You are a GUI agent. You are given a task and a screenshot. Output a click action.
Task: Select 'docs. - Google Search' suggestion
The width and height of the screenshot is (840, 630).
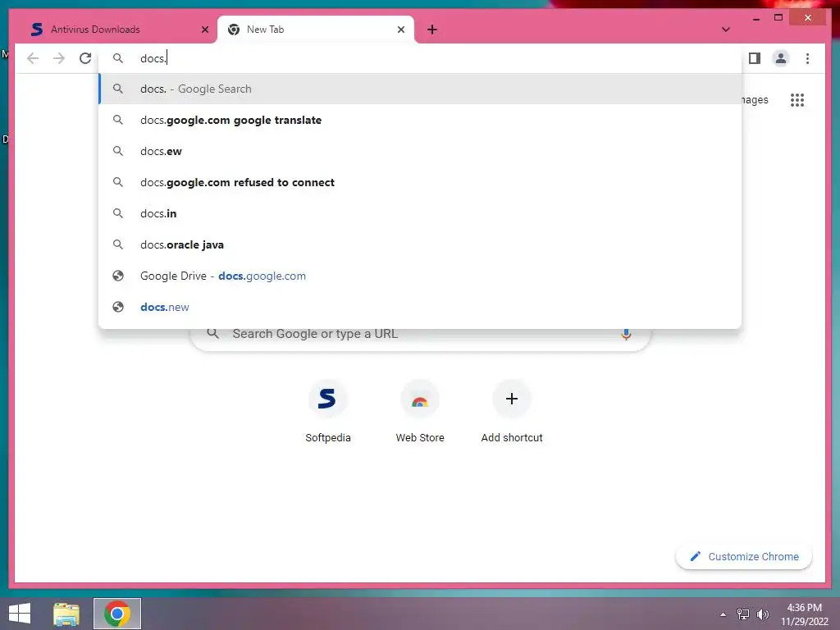click(x=421, y=89)
